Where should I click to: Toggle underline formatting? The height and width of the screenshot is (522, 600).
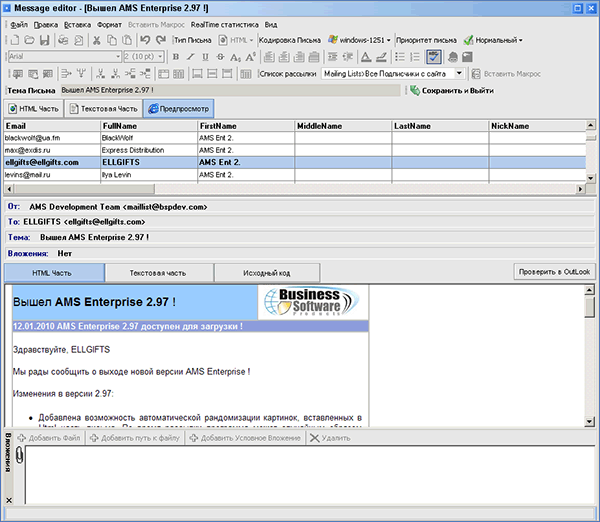click(205, 57)
